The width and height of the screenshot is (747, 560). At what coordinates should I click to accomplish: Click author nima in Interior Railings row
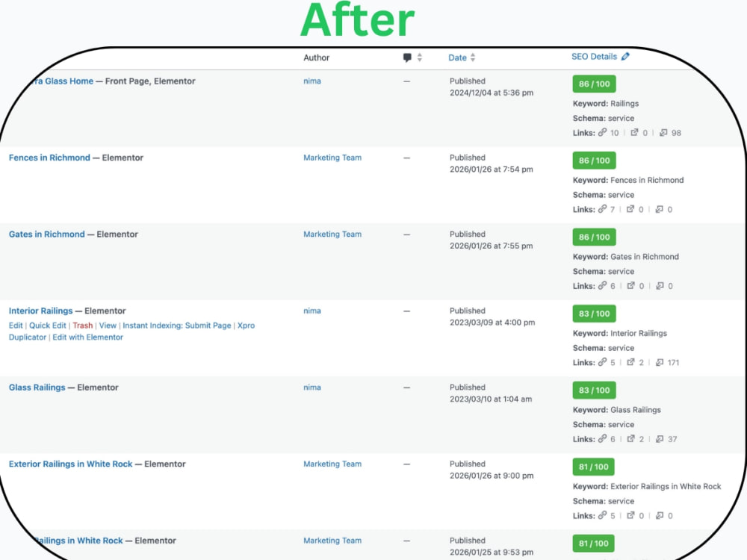[312, 311]
